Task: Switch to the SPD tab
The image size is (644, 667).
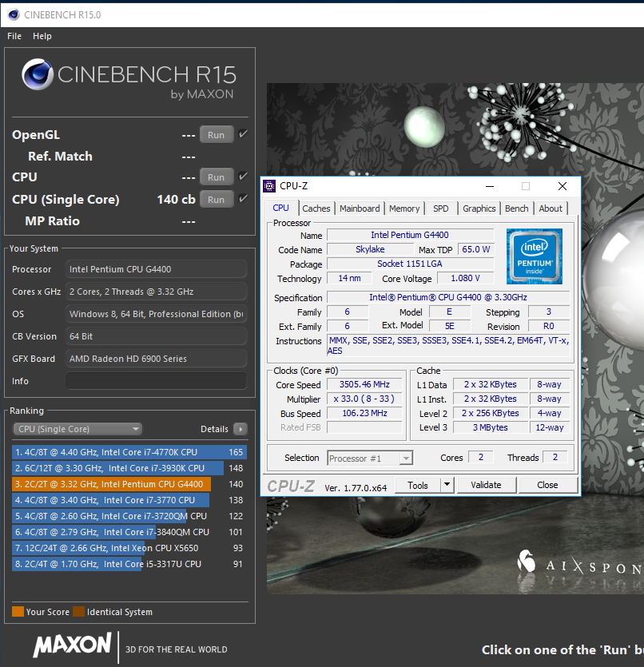Action: pyautogui.click(x=441, y=208)
